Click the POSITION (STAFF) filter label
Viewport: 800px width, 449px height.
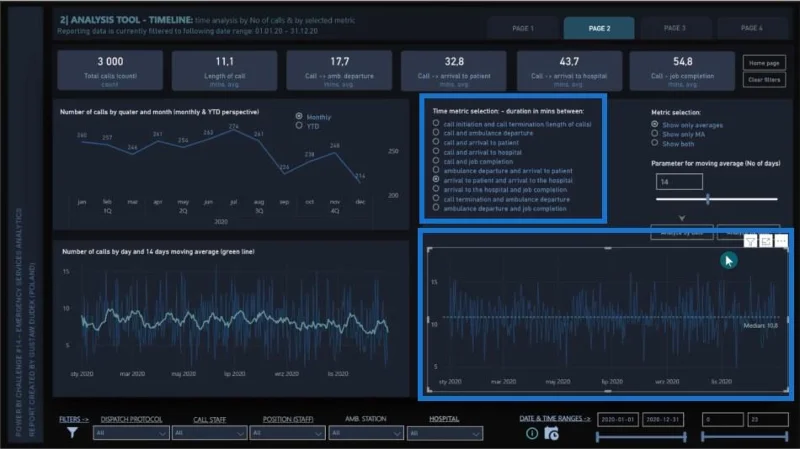click(x=288, y=419)
